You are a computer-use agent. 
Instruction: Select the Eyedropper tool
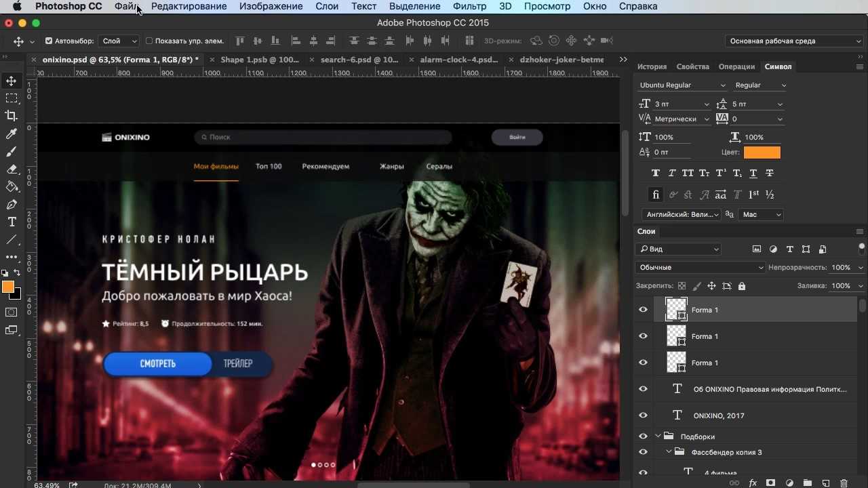coord(12,134)
